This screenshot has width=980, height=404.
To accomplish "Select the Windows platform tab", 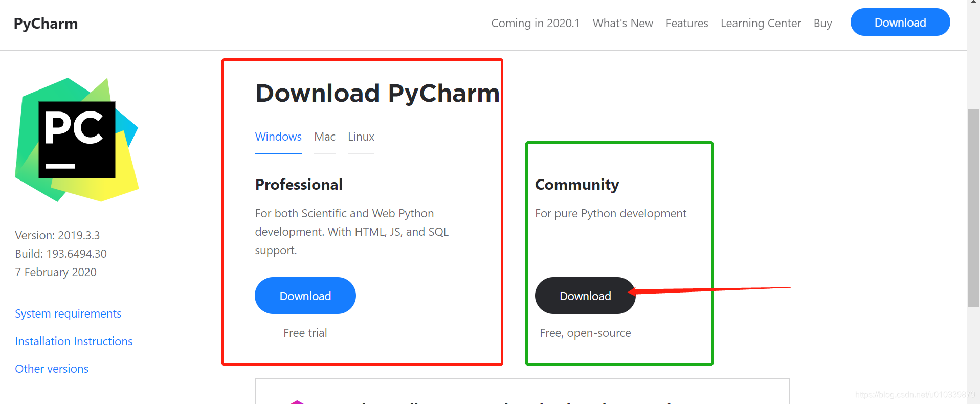I will click(278, 137).
